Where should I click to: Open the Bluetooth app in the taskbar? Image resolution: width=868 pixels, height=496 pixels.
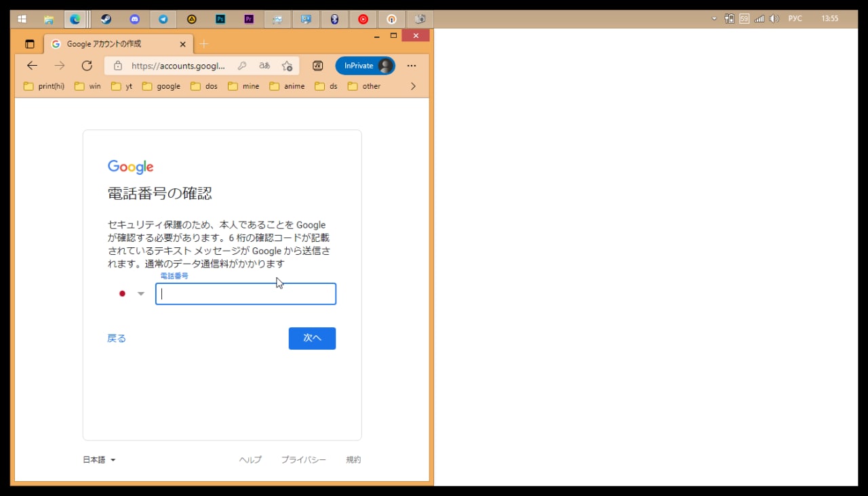[334, 19]
